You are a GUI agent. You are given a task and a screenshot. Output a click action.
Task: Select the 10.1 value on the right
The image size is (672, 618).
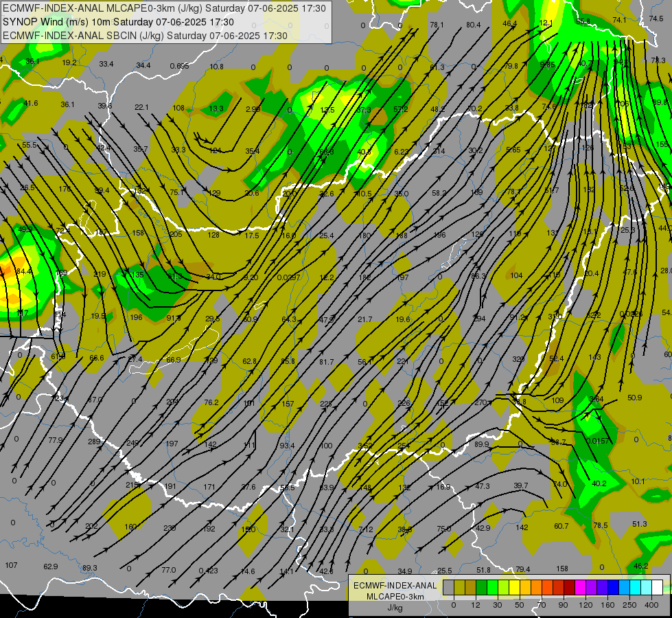pos(638,481)
